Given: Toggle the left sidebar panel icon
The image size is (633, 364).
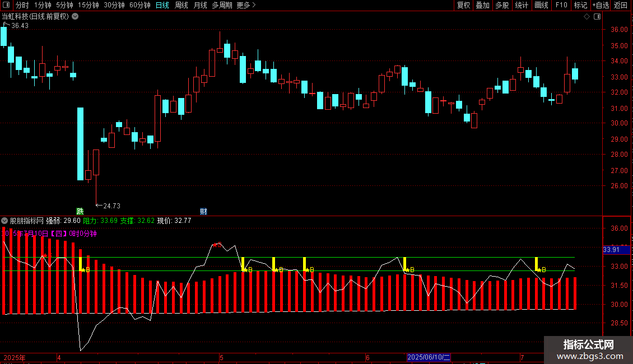Looking at the screenshot, I should (x=6, y=5).
